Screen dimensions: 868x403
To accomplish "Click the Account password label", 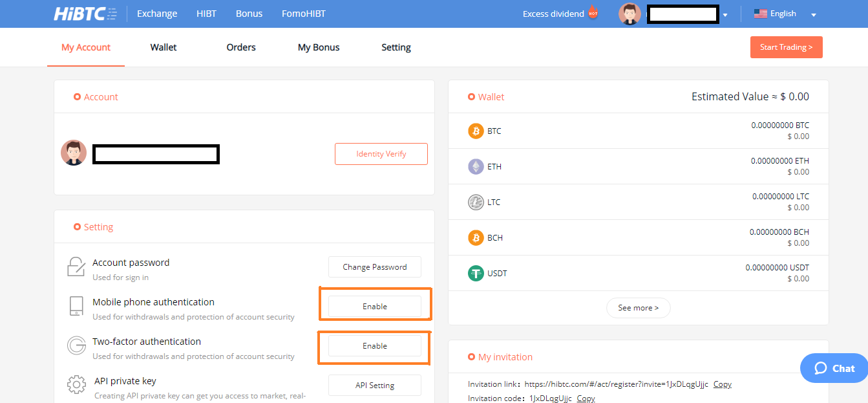I will (x=131, y=263).
